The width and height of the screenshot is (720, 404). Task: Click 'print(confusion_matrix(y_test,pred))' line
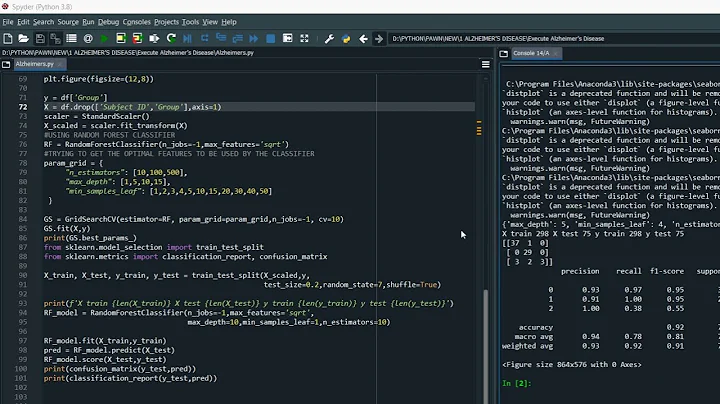(x=119, y=369)
